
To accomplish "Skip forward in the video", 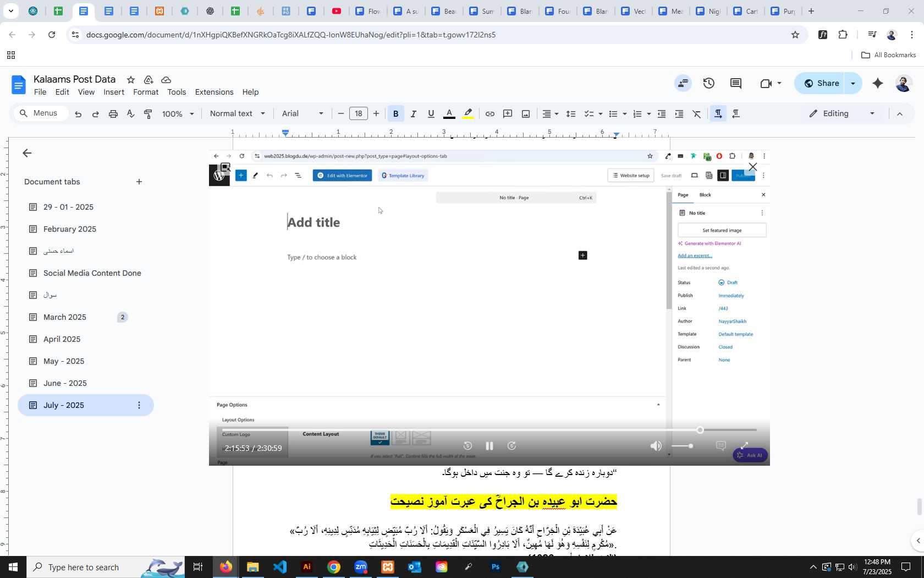I will pos(512,446).
